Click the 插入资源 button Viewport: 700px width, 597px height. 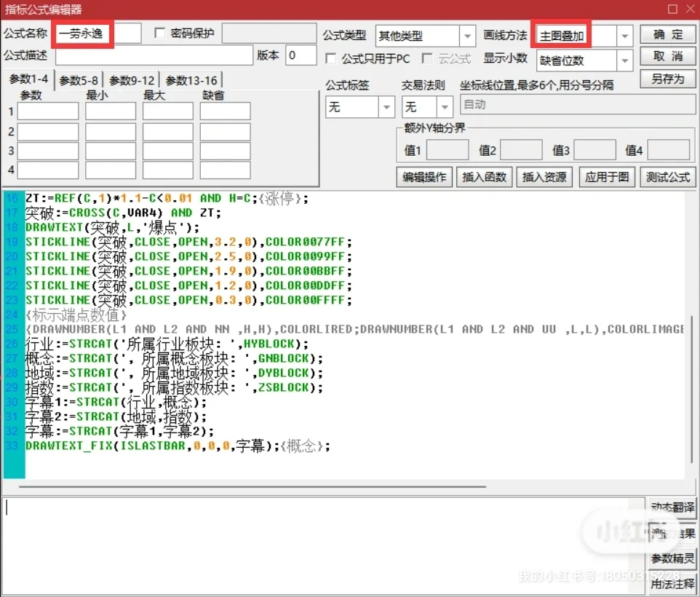pyautogui.click(x=544, y=177)
